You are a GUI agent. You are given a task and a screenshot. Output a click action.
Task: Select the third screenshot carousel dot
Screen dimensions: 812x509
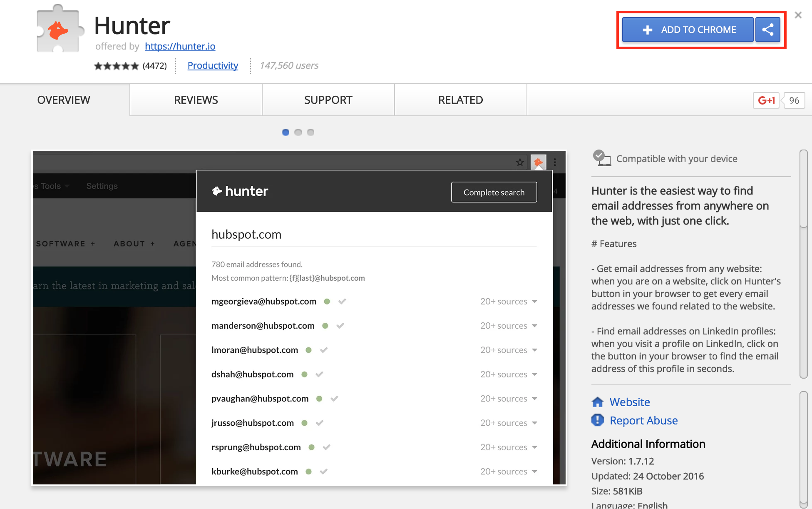310,132
